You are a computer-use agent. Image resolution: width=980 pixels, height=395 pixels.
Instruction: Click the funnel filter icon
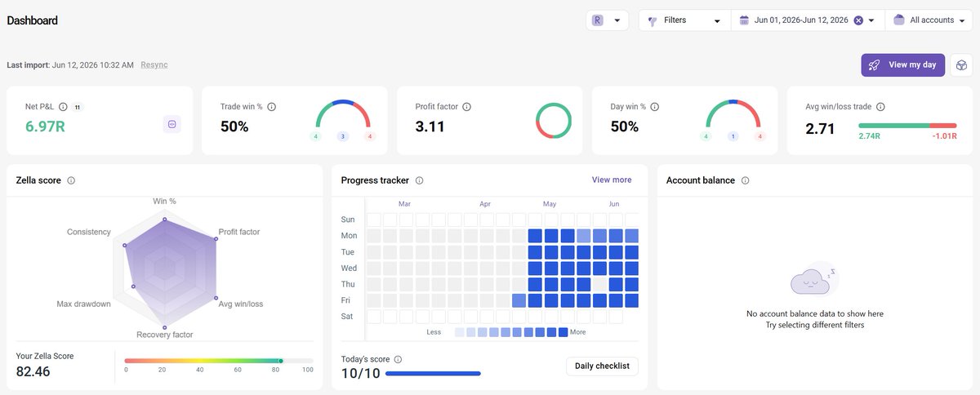[x=653, y=21]
